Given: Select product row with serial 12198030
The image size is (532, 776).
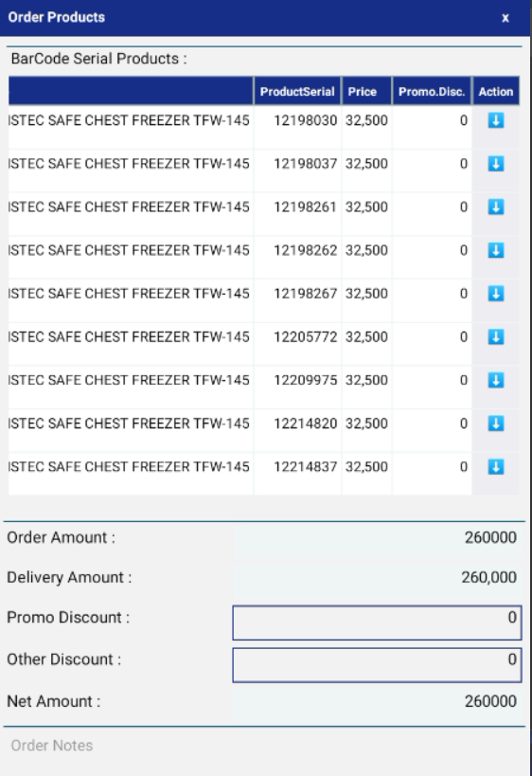Looking at the screenshot, I should (x=263, y=127).
